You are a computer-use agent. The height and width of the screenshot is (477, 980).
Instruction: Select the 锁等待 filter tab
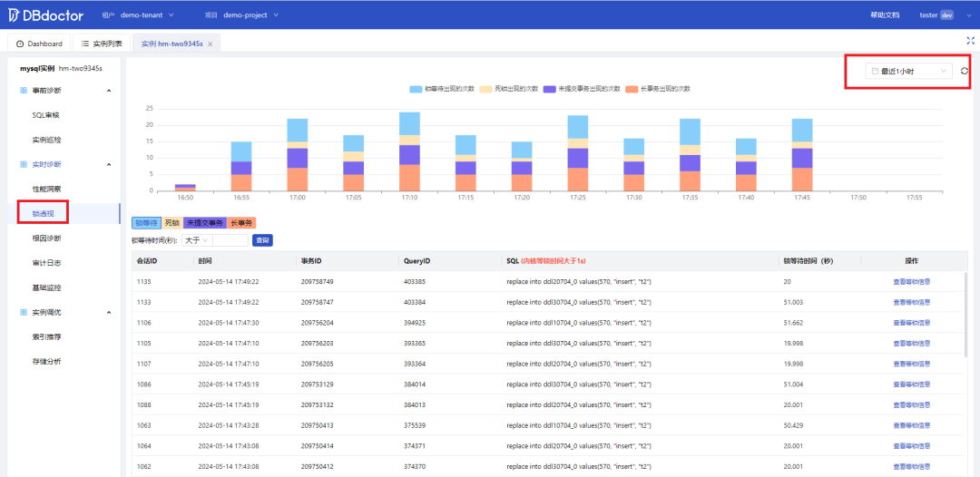pos(145,222)
